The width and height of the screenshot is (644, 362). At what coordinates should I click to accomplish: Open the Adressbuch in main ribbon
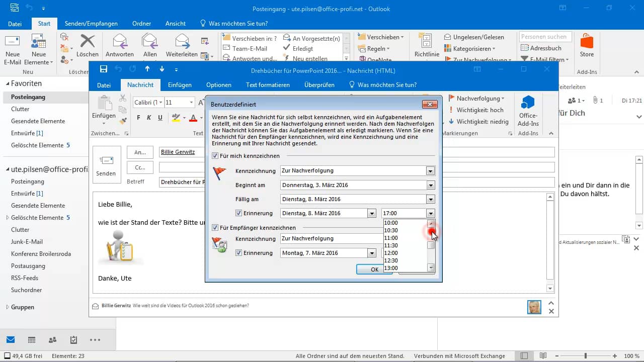541,48
